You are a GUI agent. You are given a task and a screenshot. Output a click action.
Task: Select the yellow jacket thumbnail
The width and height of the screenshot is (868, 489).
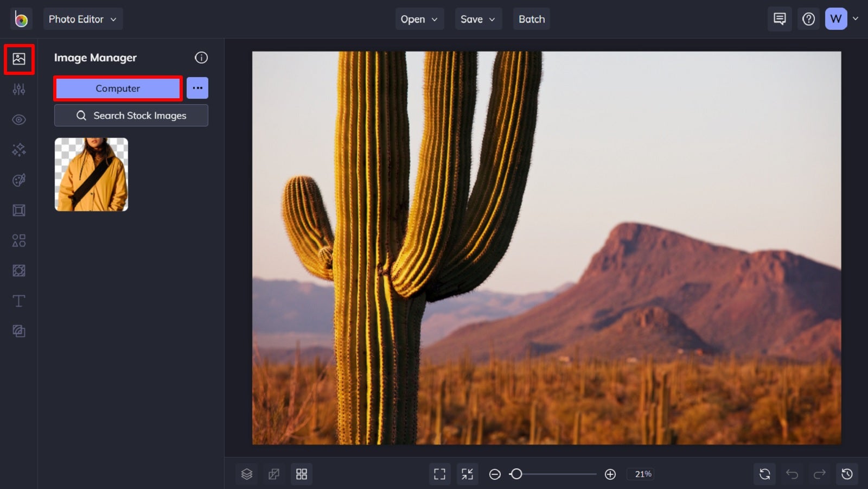[x=91, y=174]
